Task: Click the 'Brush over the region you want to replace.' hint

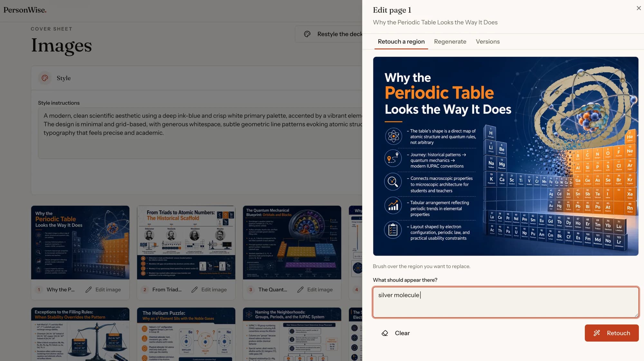Action: pyautogui.click(x=421, y=266)
